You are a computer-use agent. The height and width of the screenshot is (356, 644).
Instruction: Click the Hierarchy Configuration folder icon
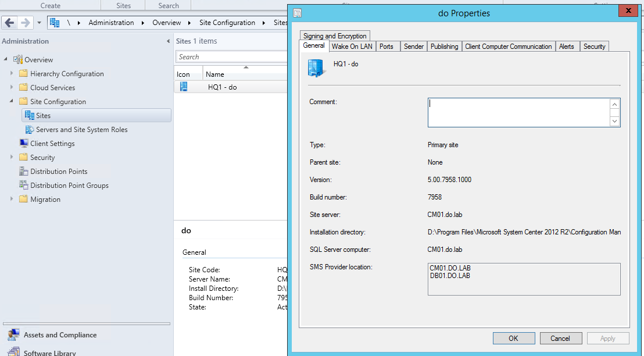click(x=23, y=73)
